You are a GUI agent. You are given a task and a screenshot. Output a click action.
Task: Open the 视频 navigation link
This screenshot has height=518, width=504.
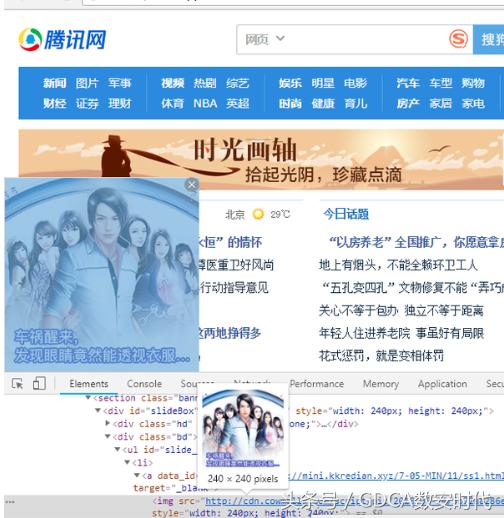click(x=173, y=83)
